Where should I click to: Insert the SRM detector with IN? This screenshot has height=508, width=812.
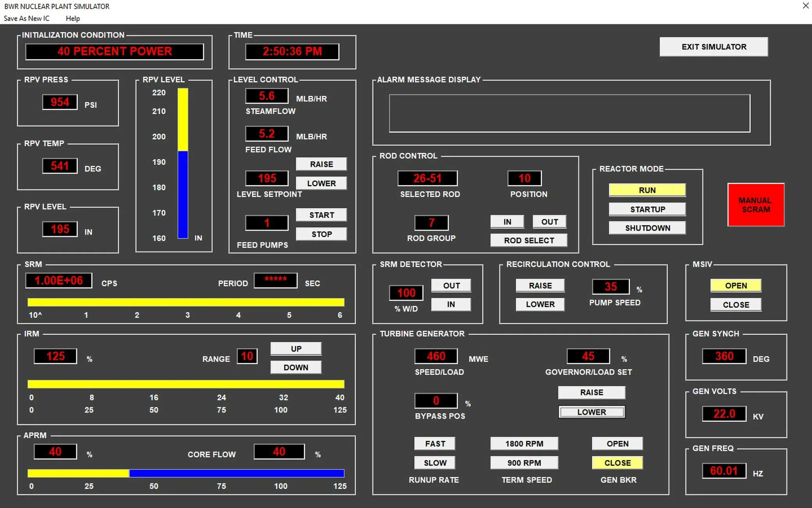pos(451,304)
